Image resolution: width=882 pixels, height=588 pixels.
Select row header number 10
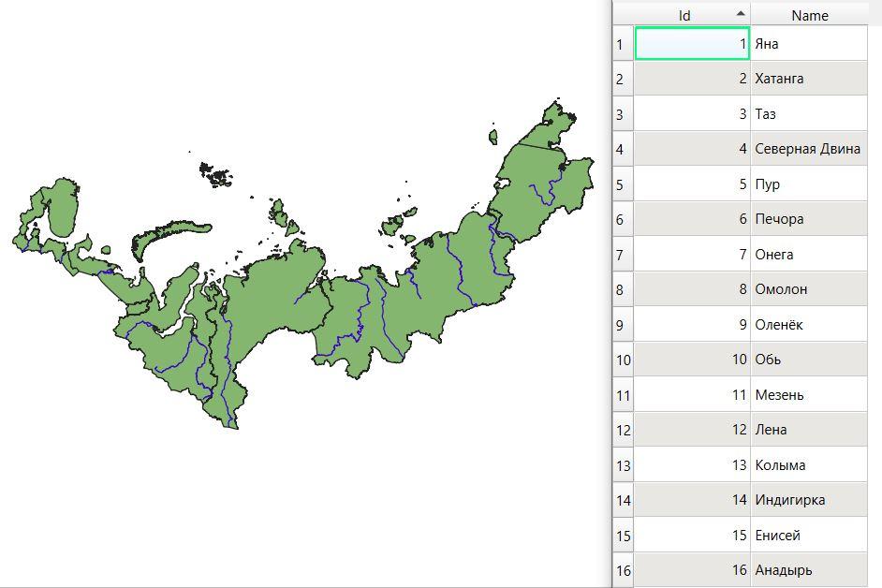click(623, 360)
